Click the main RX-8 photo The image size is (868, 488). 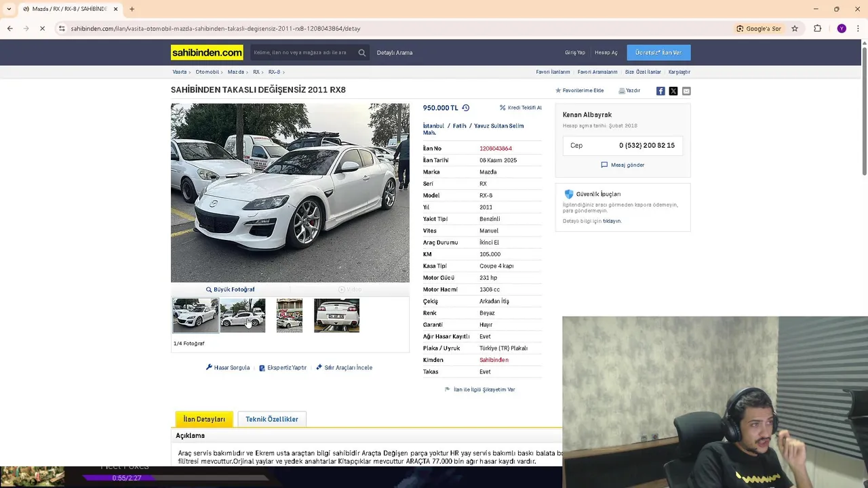coord(290,192)
